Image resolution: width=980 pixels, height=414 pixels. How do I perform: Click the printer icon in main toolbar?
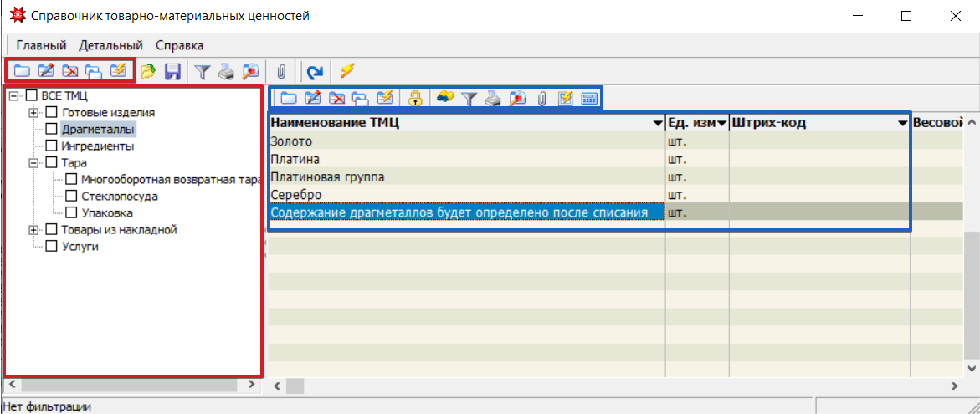point(226,72)
